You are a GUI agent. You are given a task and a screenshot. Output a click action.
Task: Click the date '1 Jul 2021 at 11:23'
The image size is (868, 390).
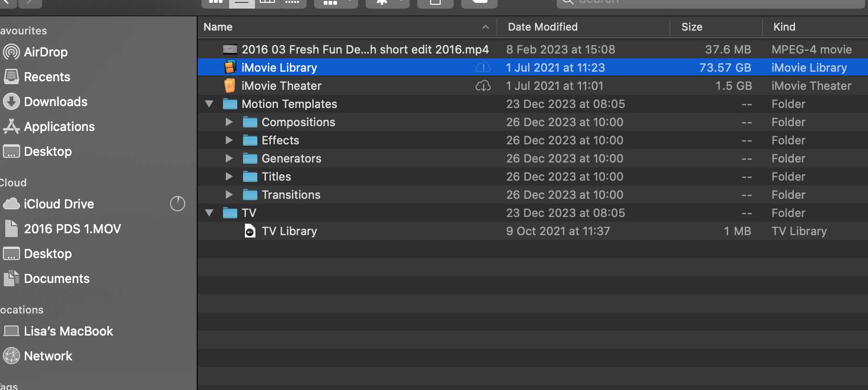(x=555, y=67)
